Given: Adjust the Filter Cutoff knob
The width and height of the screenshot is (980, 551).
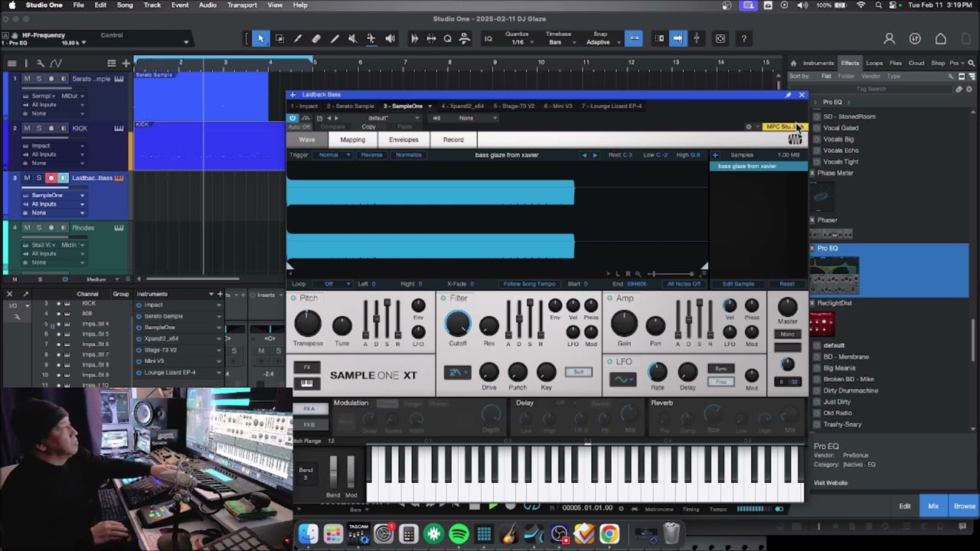Looking at the screenshot, I should click(x=458, y=324).
